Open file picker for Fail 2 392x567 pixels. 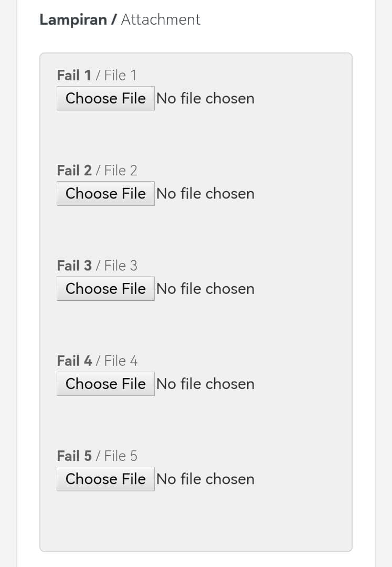tap(105, 193)
